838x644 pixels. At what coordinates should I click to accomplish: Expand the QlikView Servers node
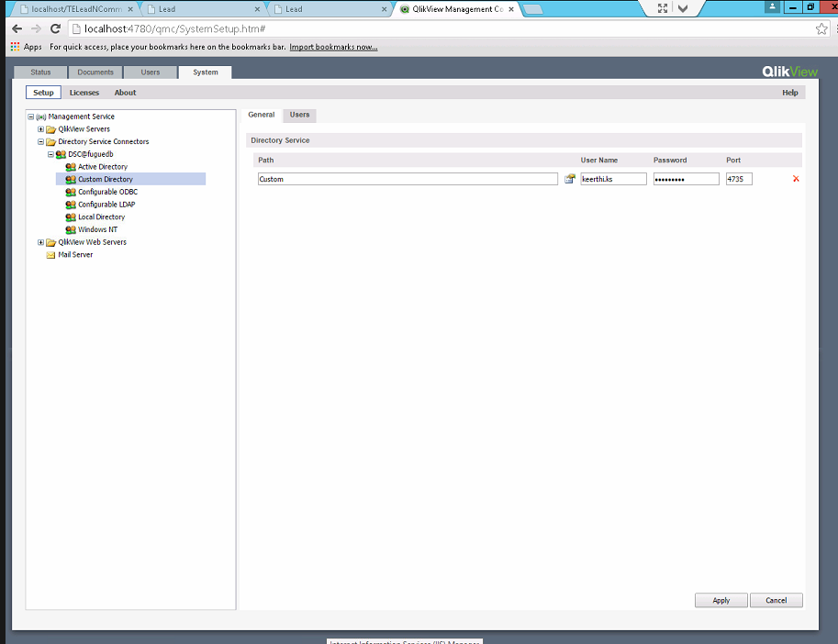point(40,129)
